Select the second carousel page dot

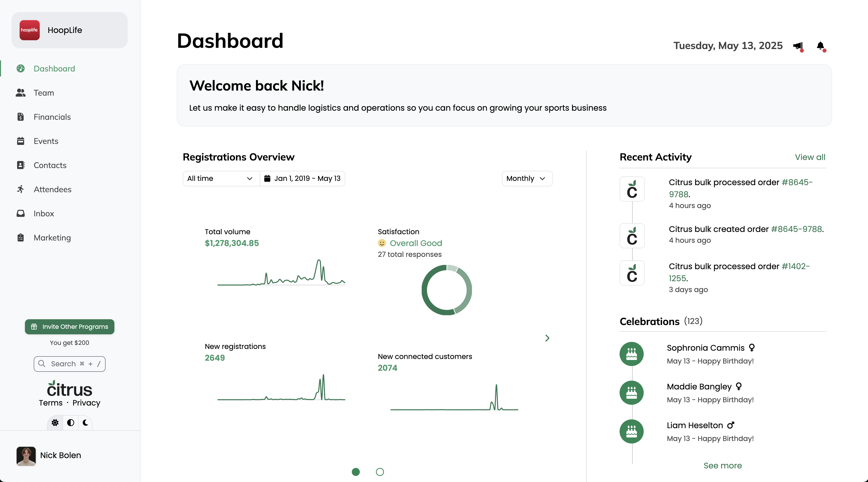click(x=380, y=472)
